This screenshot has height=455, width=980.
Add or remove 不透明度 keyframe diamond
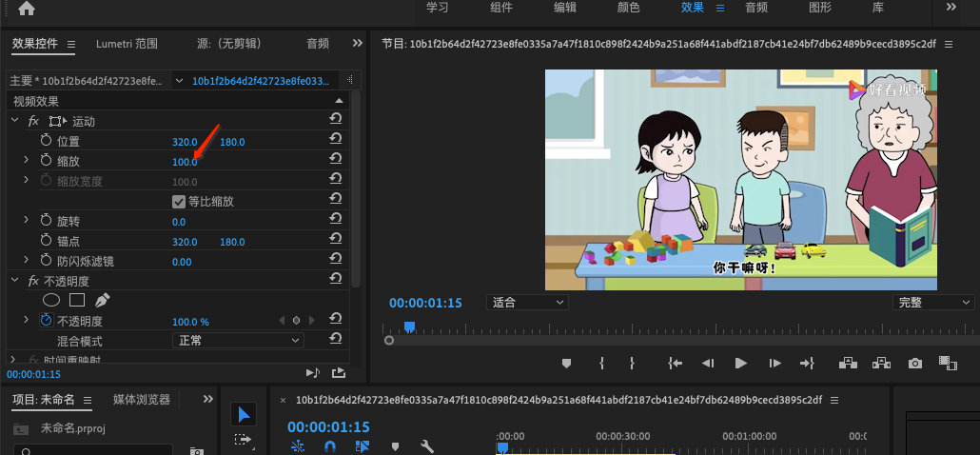click(296, 321)
